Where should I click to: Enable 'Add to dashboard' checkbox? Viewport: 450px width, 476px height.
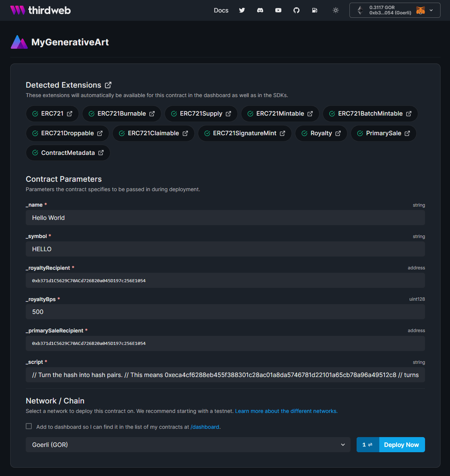point(29,426)
